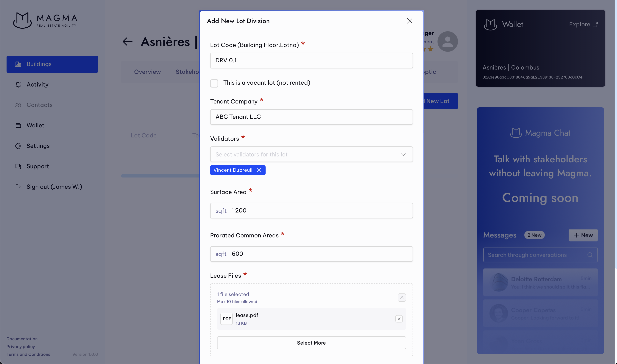Remove the Vincent Dubreuil validator tag
The height and width of the screenshot is (364, 617).
pos(259,170)
